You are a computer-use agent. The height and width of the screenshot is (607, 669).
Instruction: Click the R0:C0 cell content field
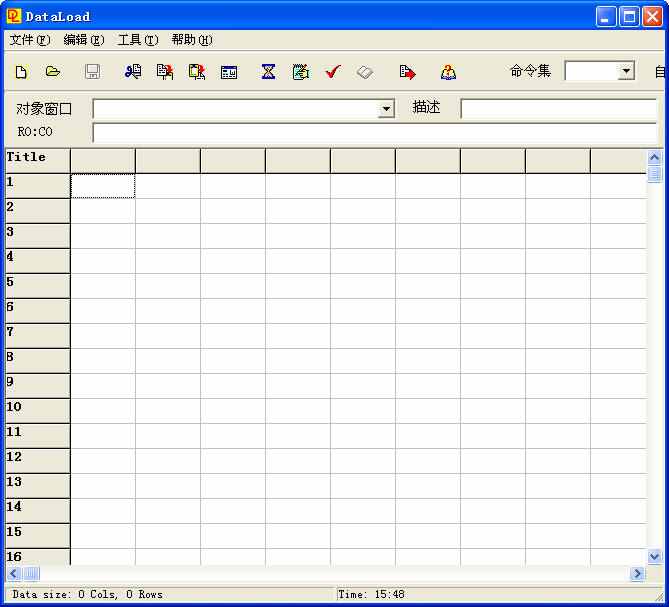pyautogui.click(x=375, y=132)
